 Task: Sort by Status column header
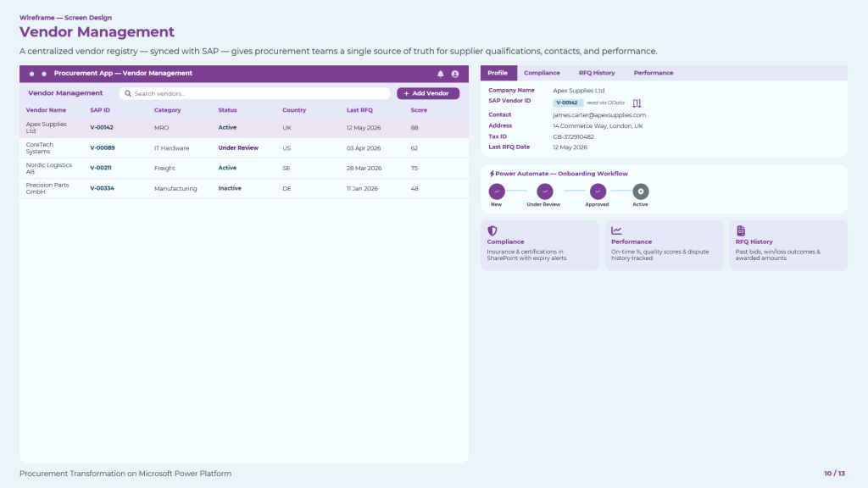pyautogui.click(x=227, y=110)
